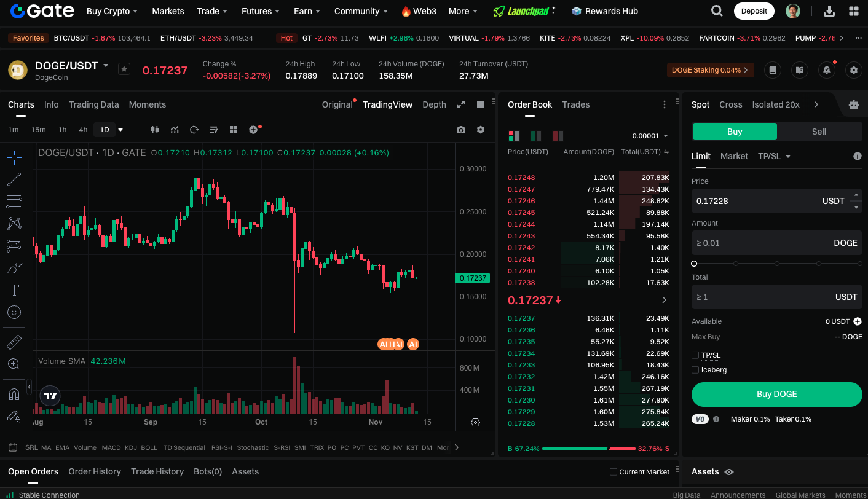This screenshot has height=499, width=868.
Task: Open the emoji icons tool
Action: 14,312
